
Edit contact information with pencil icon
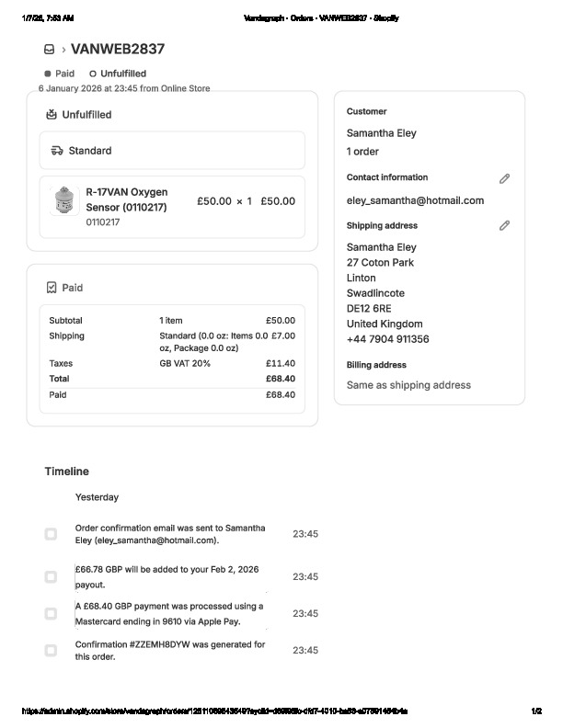pyautogui.click(x=504, y=178)
